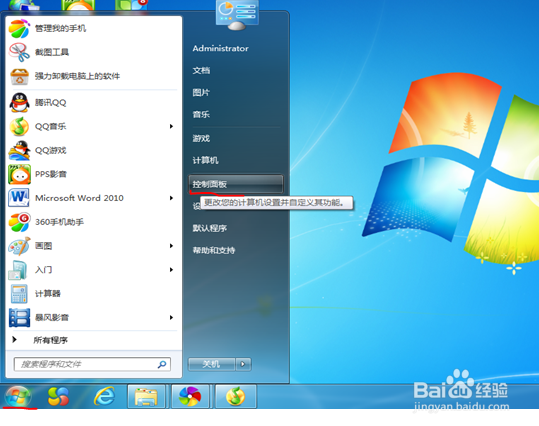539x426 pixels.
Task: Open 强力卸载电脑上的软件 icon
Action: tap(19, 76)
